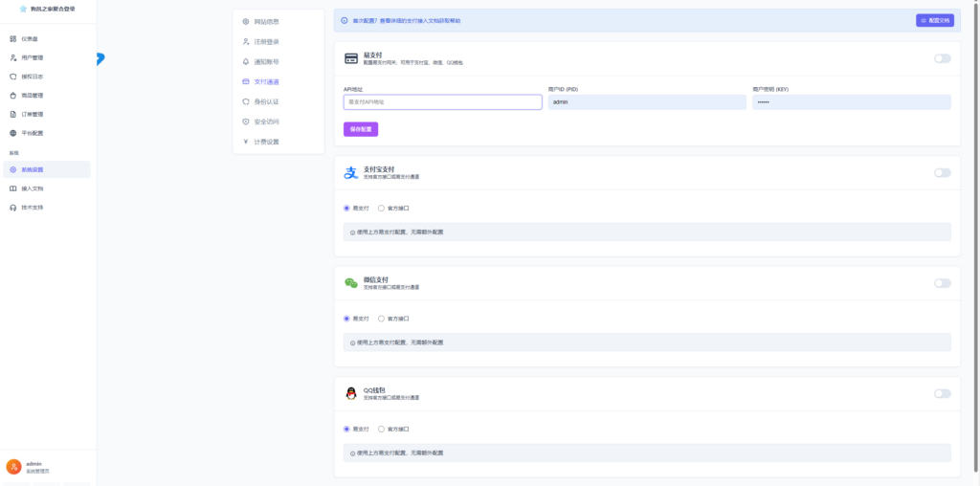Enable the QQ钱包 toggle switch

point(942,393)
